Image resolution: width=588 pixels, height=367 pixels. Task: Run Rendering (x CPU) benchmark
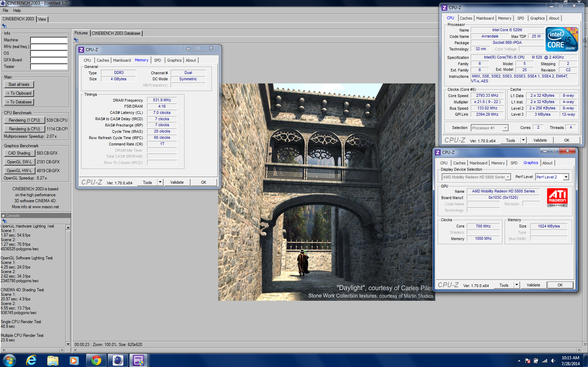25,129
